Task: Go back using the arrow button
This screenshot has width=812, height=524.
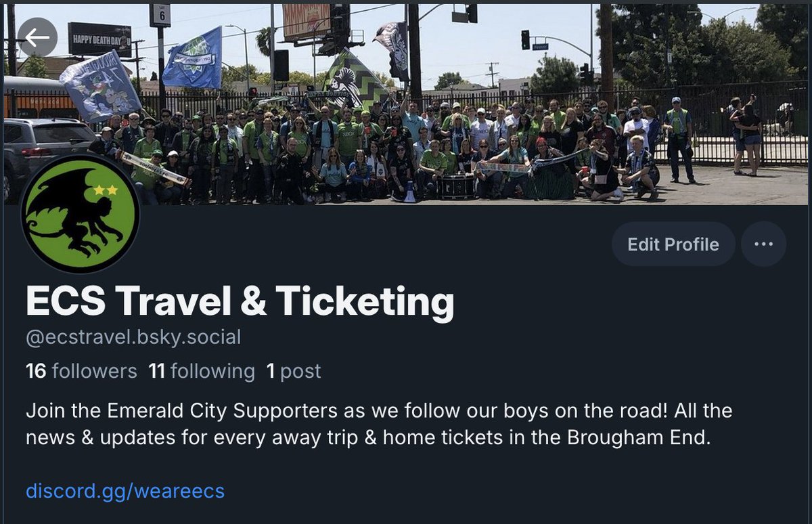Action: [x=37, y=37]
